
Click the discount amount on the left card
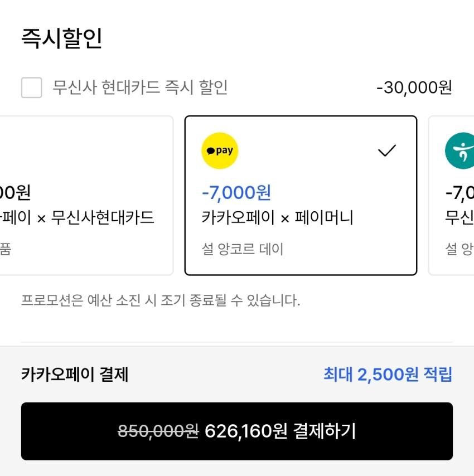pos(15,193)
